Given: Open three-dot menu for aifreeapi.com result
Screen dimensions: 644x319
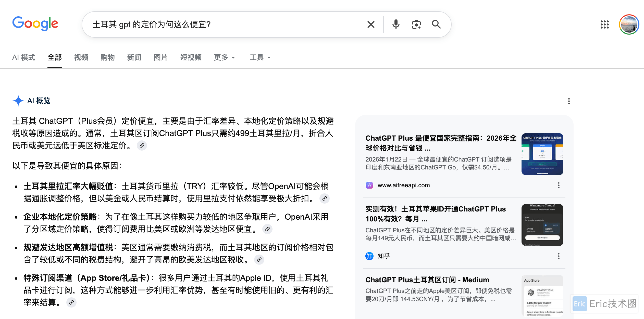Looking at the screenshot, I should [559, 185].
